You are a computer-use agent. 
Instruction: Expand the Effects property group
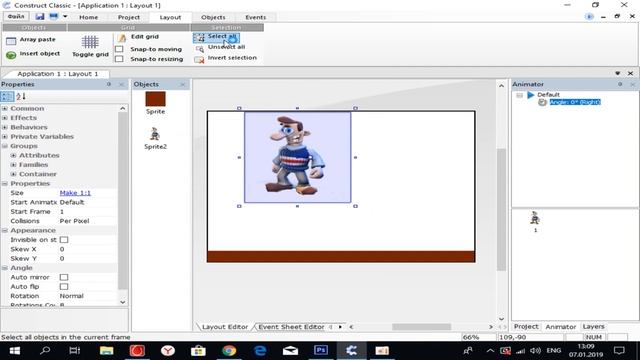pos(5,118)
